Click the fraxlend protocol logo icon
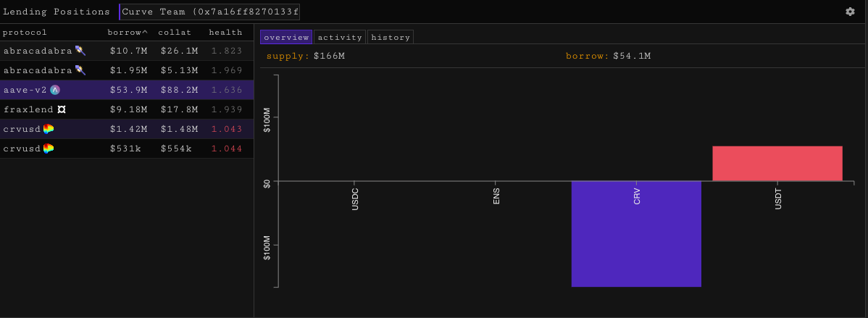This screenshot has height=318, width=868. [62, 109]
